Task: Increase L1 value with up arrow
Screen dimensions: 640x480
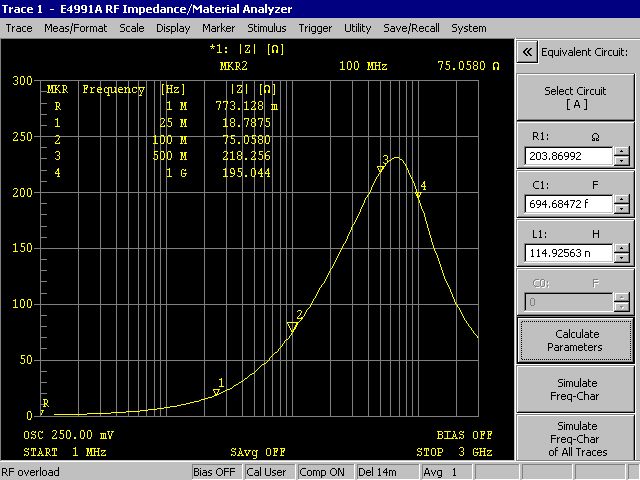Action: [x=621, y=249]
